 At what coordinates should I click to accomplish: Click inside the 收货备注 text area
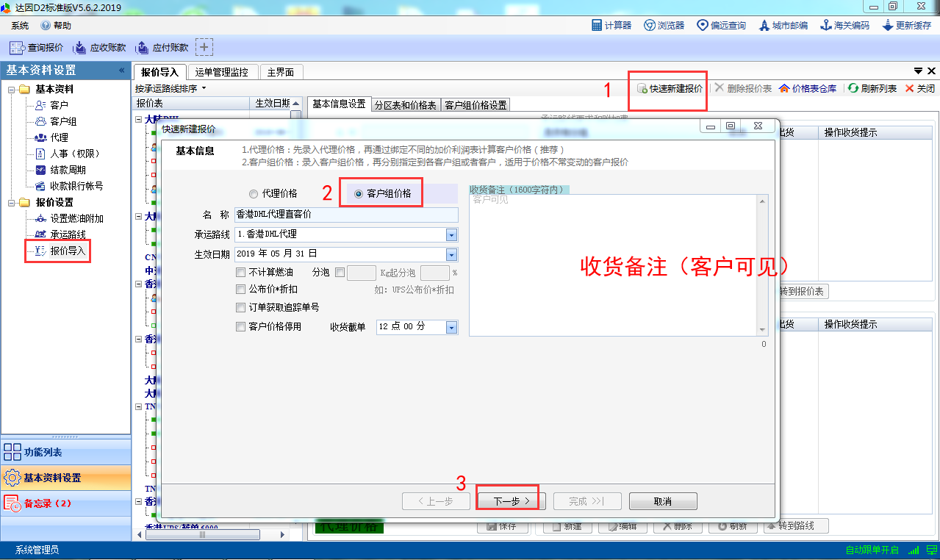click(617, 265)
